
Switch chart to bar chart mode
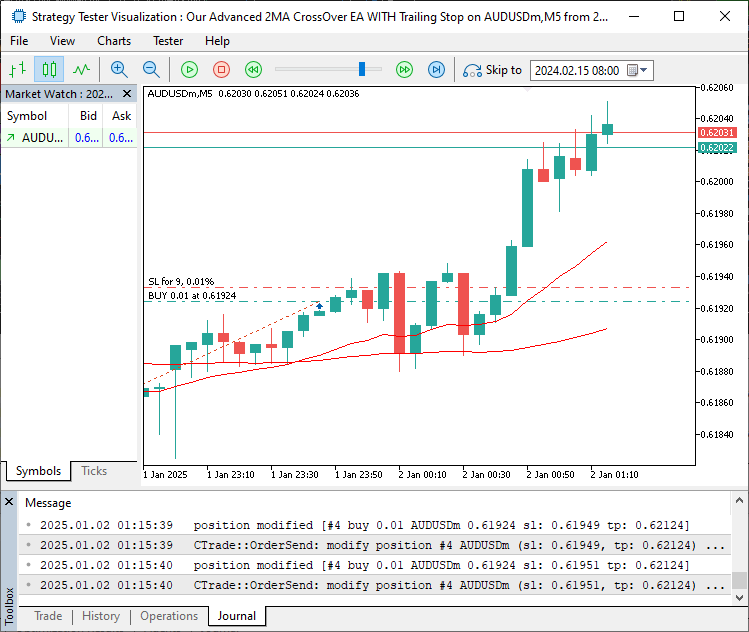17,70
